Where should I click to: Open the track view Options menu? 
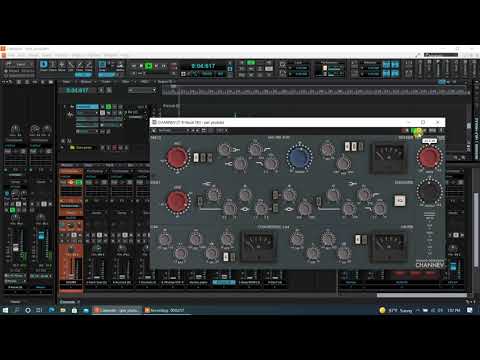tap(86, 81)
